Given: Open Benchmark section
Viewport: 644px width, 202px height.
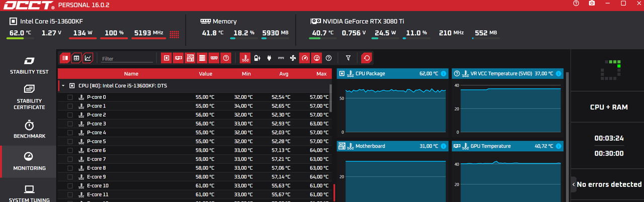Looking at the screenshot, I should 29,129.
